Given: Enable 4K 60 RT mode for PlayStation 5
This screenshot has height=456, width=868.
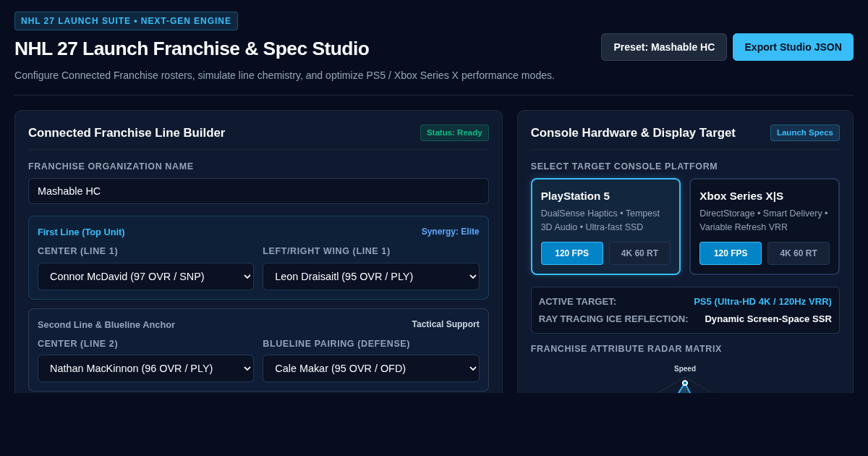Looking at the screenshot, I should [x=639, y=253].
